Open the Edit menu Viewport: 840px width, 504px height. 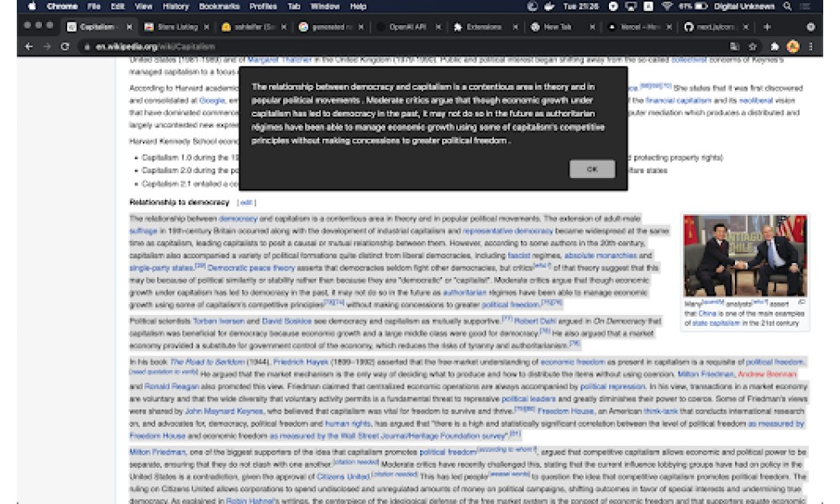pos(118,7)
